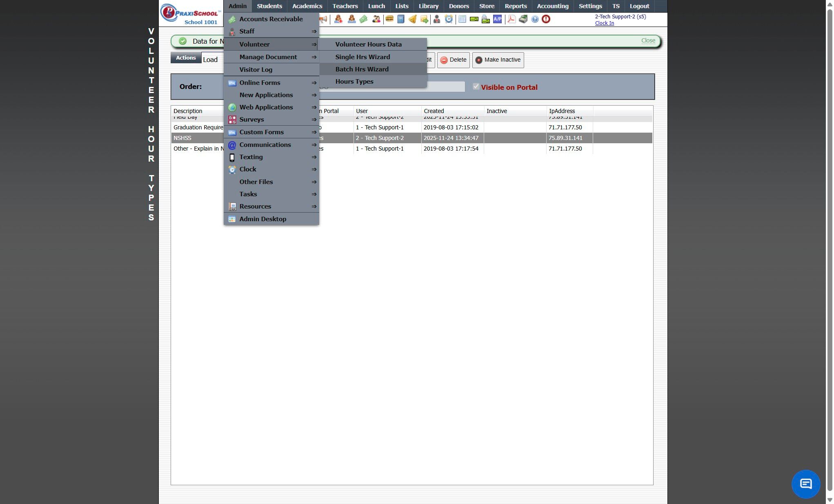Screen dimensions: 834x504
Task: Click the cash register toolbar icon
Action: point(523,19)
